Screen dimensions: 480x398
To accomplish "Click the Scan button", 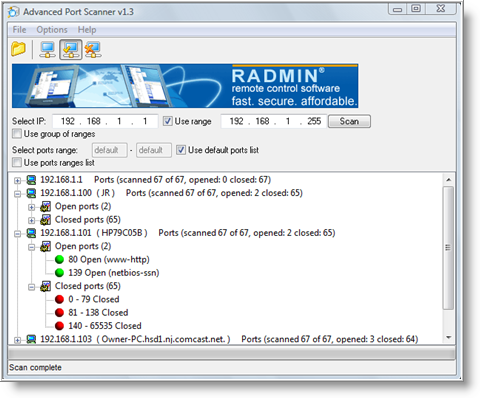I will pos(349,121).
